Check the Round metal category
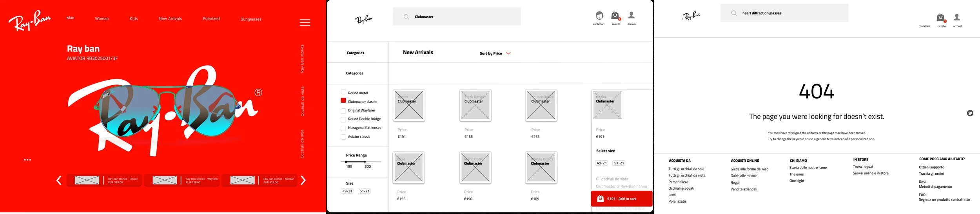Screen dimensions: 980x214 343,92
